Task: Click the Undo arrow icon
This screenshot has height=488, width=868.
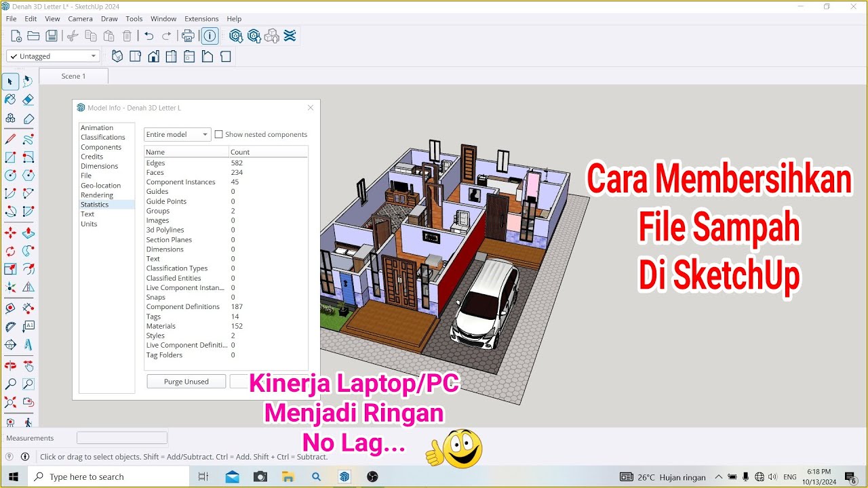Action: coord(149,36)
